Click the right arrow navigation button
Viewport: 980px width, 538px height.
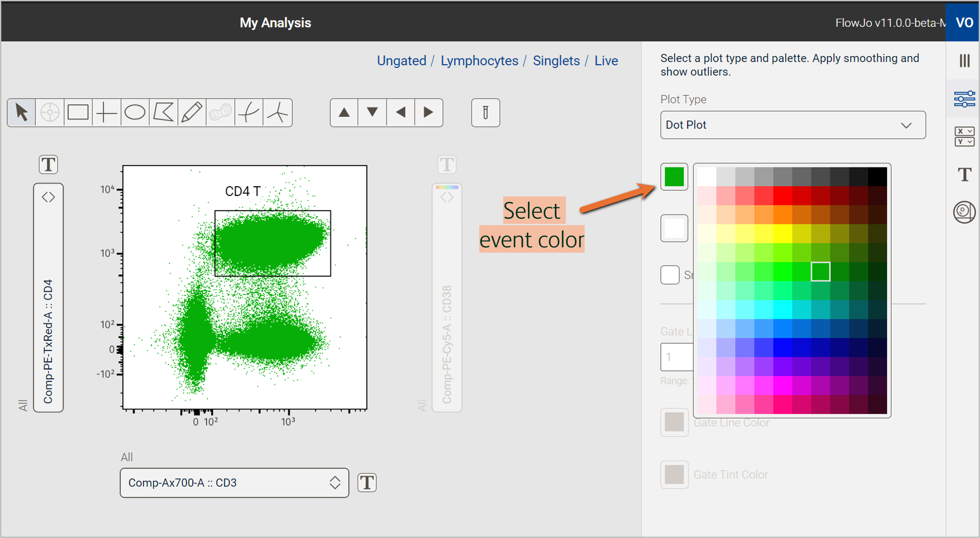428,112
